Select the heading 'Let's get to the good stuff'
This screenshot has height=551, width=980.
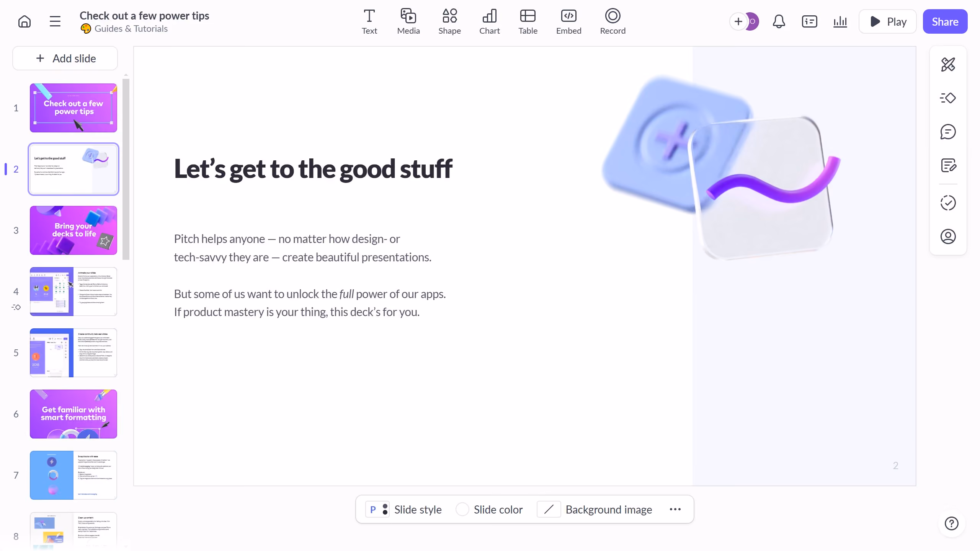[313, 169]
